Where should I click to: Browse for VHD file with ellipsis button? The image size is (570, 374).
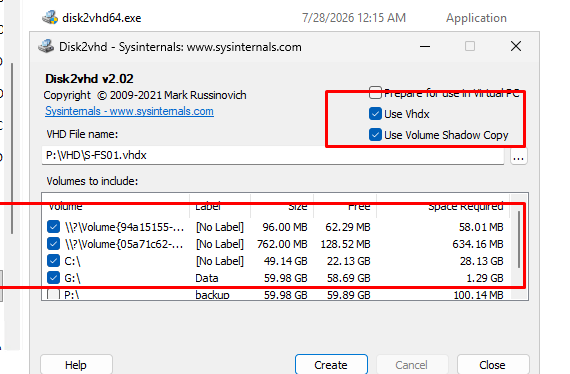pos(518,157)
